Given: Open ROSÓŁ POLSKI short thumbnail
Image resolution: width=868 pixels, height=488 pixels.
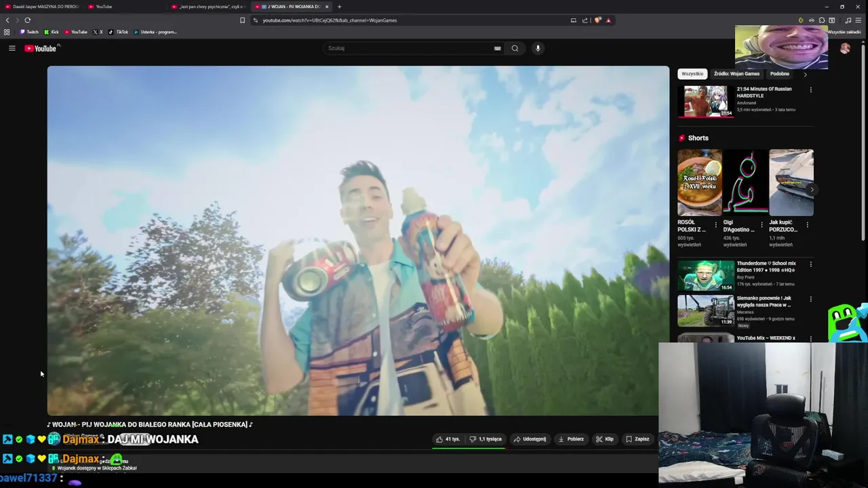Looking at the screenshot, I should [x=699, y=182].
